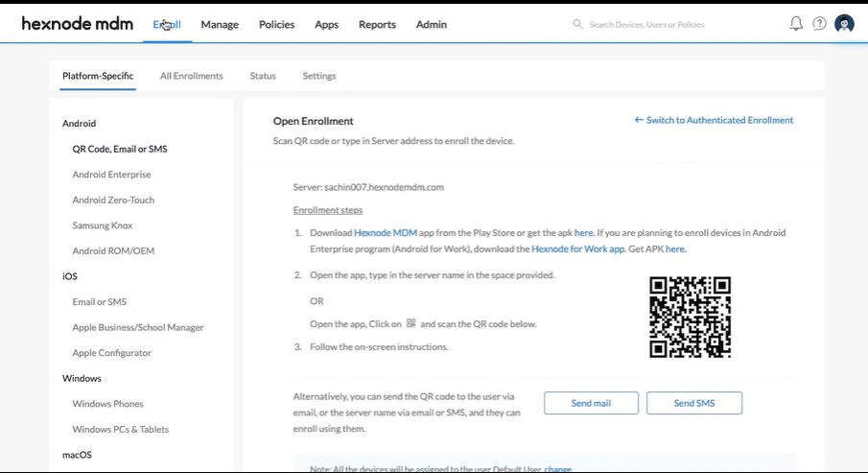This screenshot has height=473, width=868.
Task: Select Android Enterprise in the sidebar
Action: [x=111, y=175]
